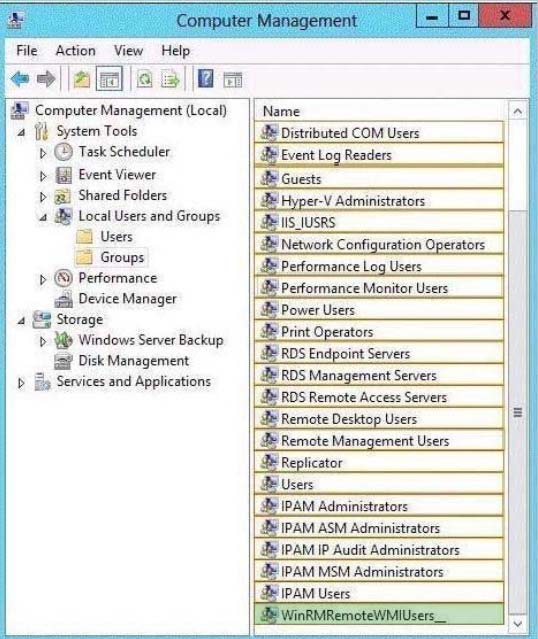This screenshot has height=639, width=538.
Task: Expand the Windows Server Backup node
Action: click(43, 341)
